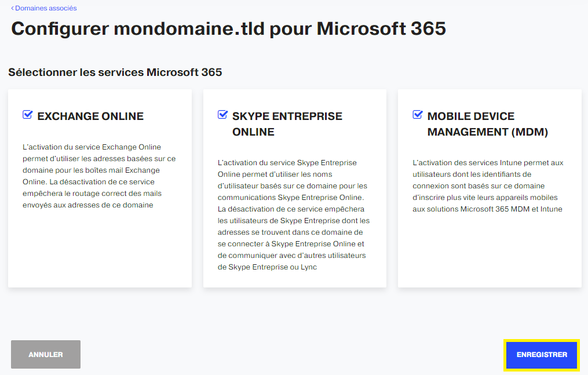This screenshot has height=375, width=588.
Task: Click the EXCHANGE ONLINE heading label
Action: point(90,116)
